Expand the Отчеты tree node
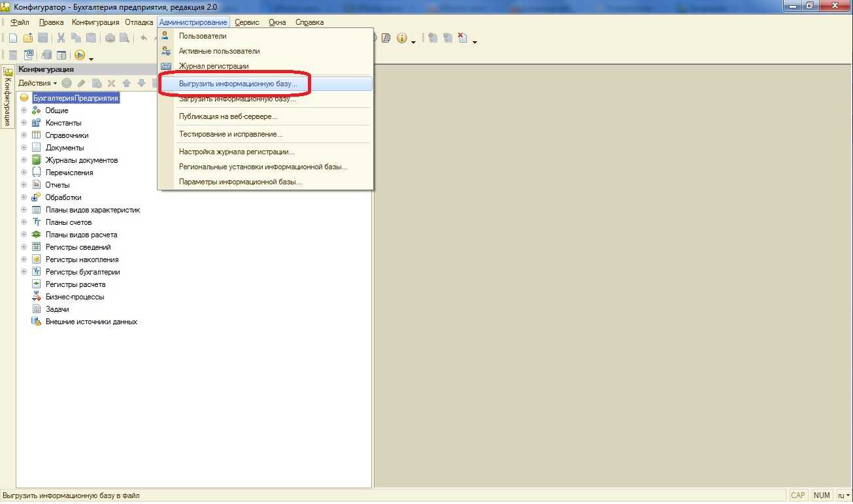Viewport: 853px width, 504px height. click(x=24, y=185)
